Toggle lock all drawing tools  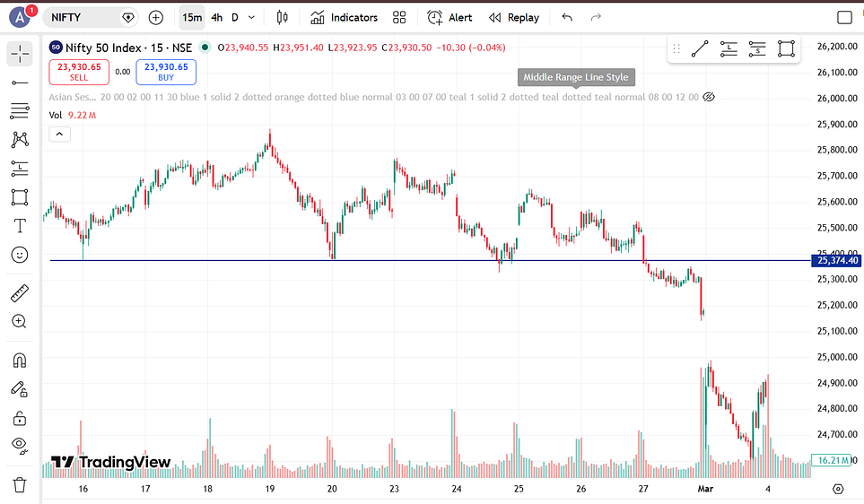coord(20,419)
